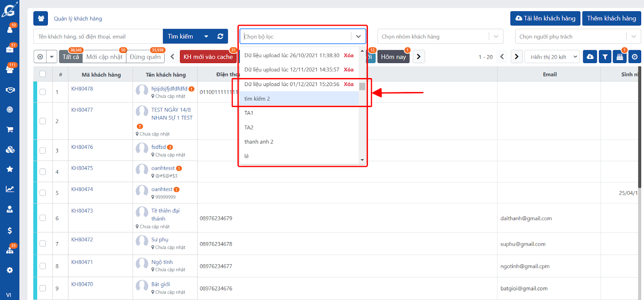644x300 pixels.
Task: Tick the checkbox for row KH80472
Action: [43, 244]
